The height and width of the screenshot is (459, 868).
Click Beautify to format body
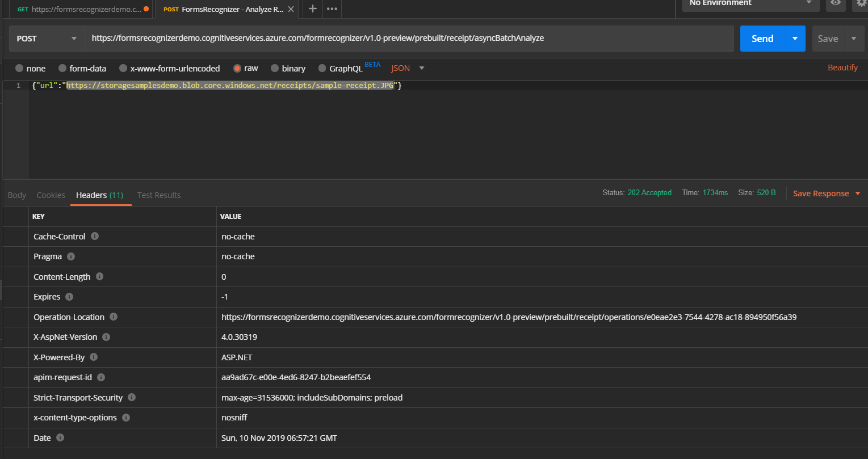click(842, 68)
